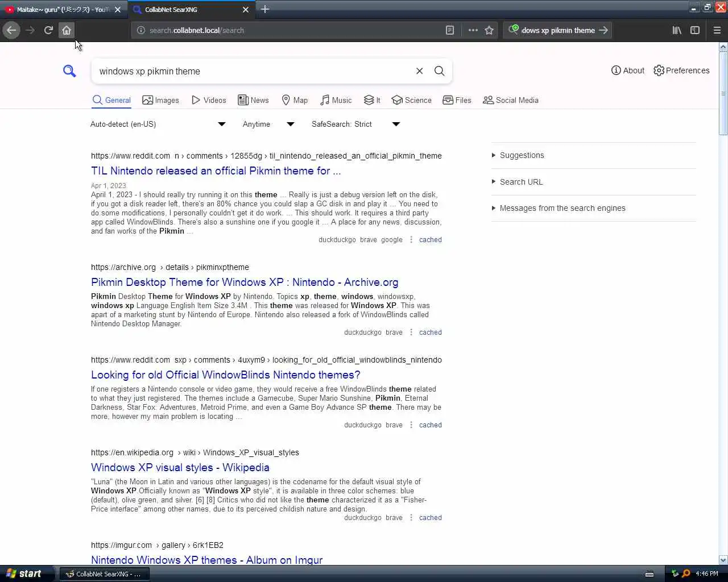728x582 pixels.
Task: Close the Maitake guru YouTube tab
Action: (x=118, y=10)
